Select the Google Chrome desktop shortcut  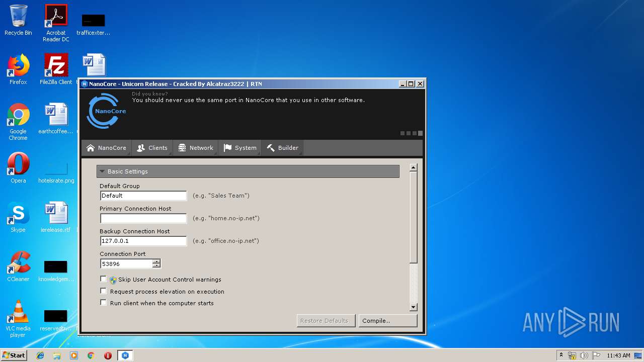click(x=18, y=122)
